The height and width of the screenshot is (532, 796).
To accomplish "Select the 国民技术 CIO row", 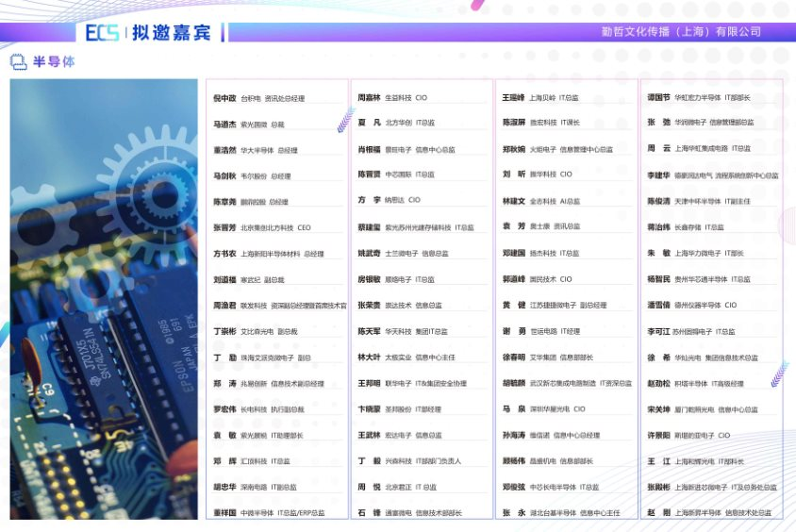I will click(x=538, y=279).
